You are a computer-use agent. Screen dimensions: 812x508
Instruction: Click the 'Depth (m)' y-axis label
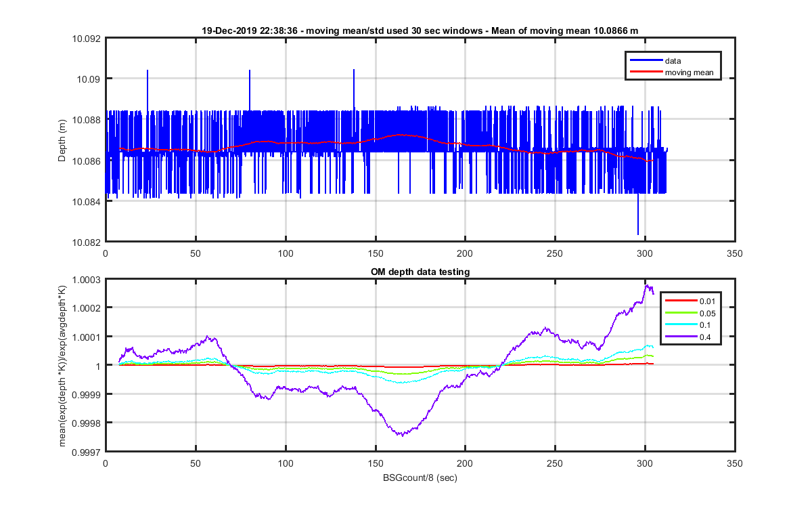(x=62, y=140)
